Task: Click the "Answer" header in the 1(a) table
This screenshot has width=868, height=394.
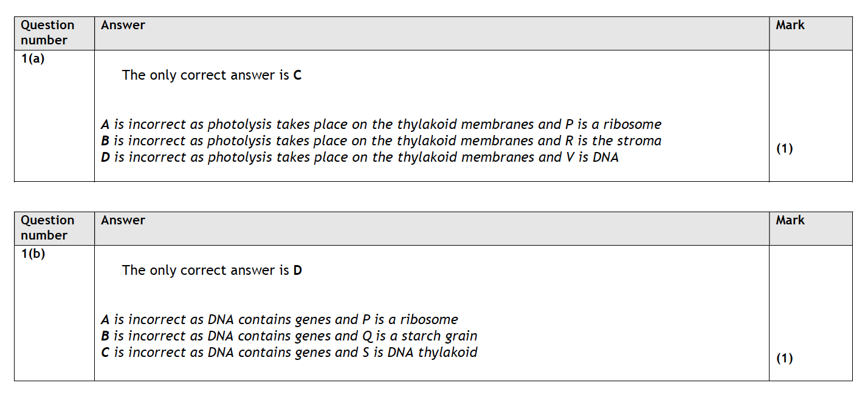Action: tap(123, 25)
